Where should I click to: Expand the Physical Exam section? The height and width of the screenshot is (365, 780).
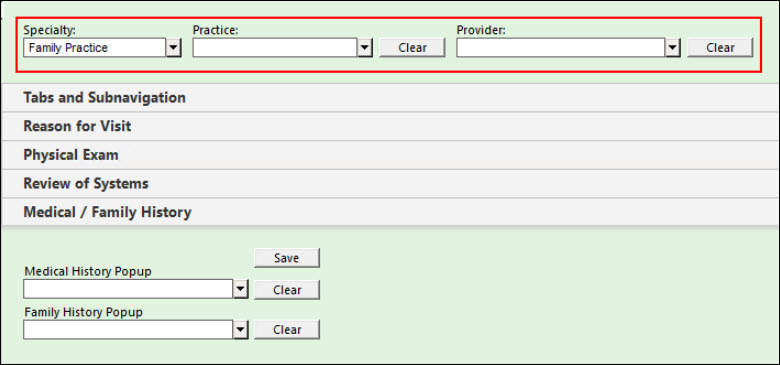[x=390, y=155]
